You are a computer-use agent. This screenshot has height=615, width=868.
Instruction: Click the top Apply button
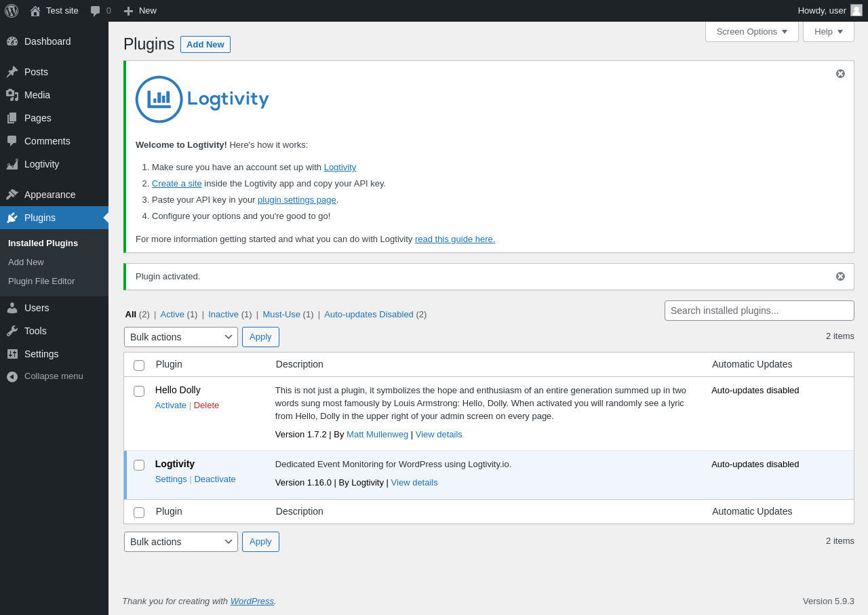click(260, 337)
